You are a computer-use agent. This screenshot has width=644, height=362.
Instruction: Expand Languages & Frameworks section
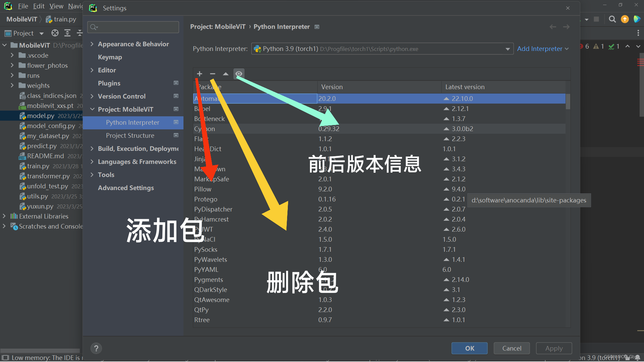pos(92,162)
